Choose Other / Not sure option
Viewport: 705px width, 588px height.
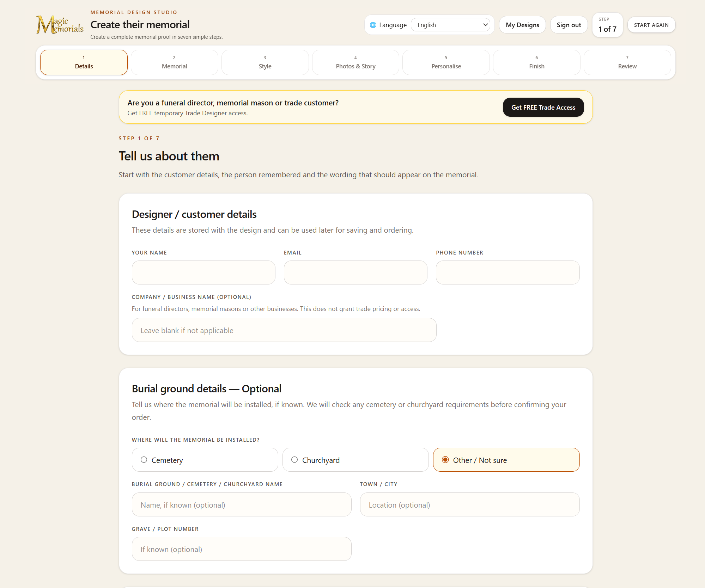(x=506, y=460)
